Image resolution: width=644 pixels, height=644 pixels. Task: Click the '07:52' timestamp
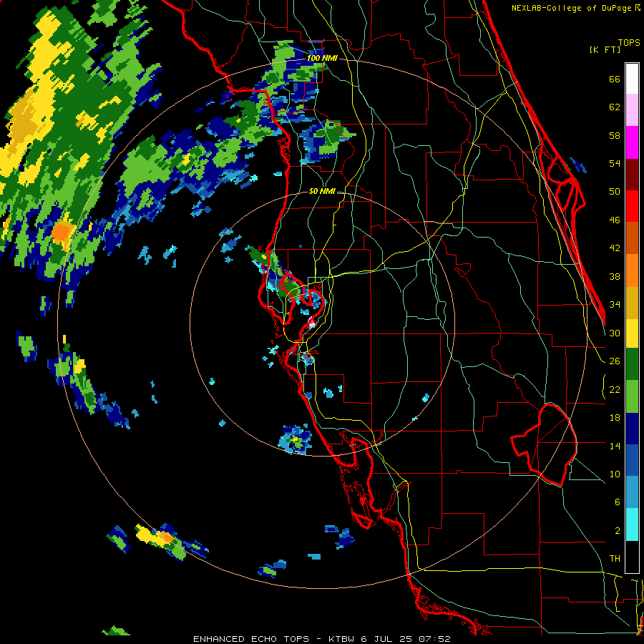click(x=434, y=639)
